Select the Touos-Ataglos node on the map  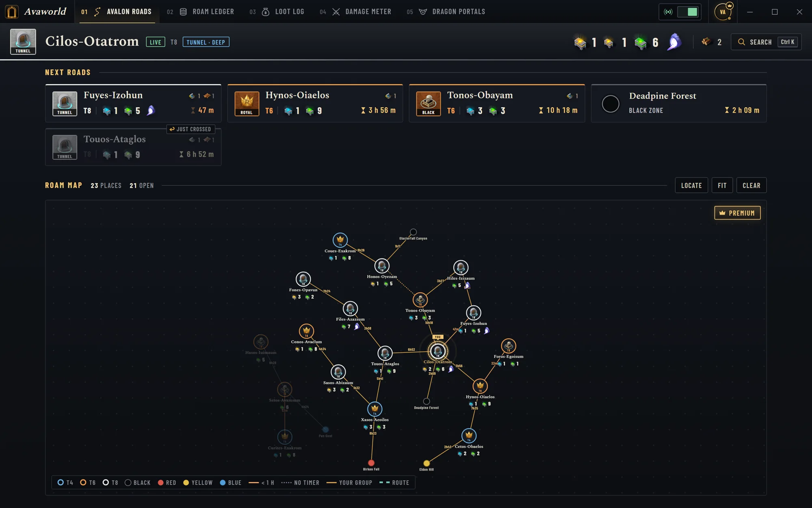click(x=385, y=353)
